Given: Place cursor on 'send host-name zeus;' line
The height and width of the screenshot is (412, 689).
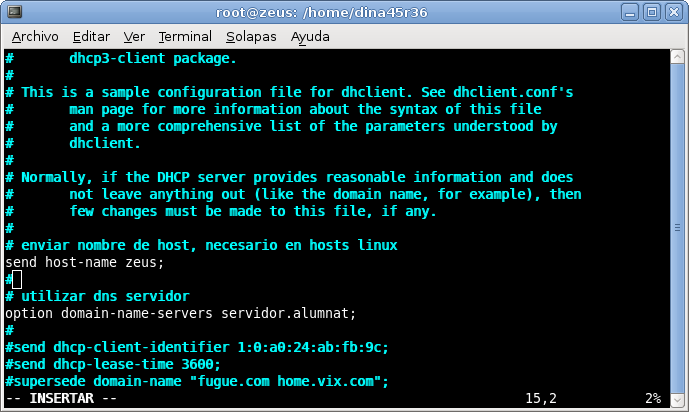Looking at the screenshot, I should 84,262.
